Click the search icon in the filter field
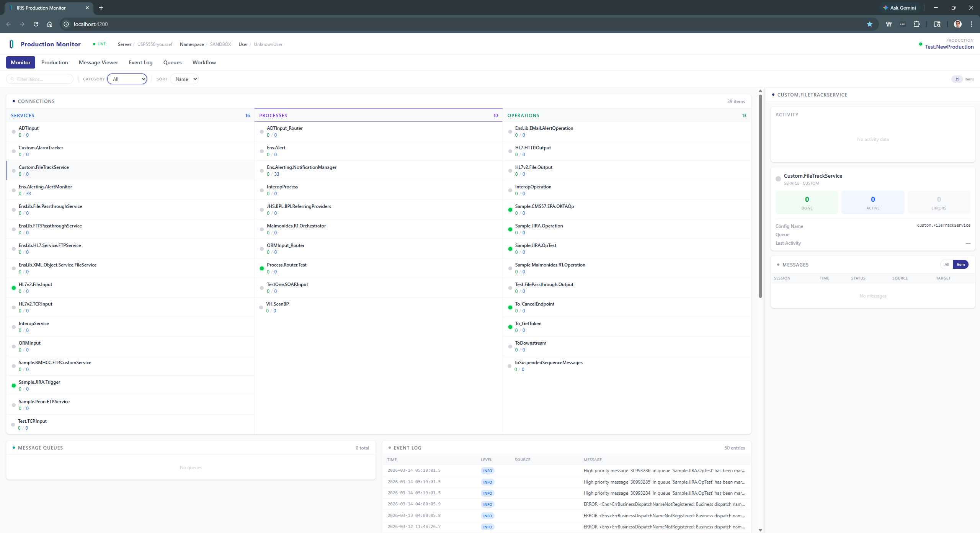 coord(13,79)
